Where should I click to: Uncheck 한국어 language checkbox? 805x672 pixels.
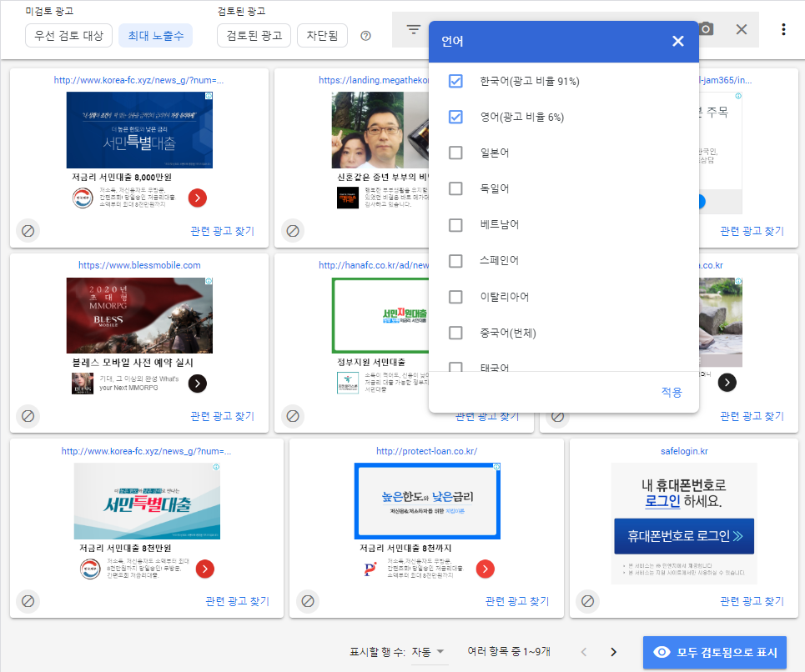(x=455, y=81)
